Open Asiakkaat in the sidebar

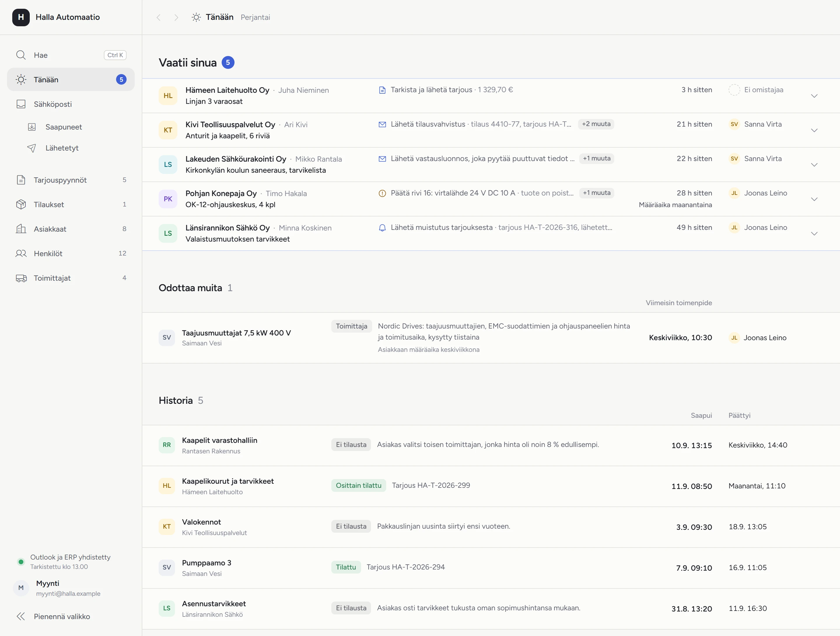(71, 229)
